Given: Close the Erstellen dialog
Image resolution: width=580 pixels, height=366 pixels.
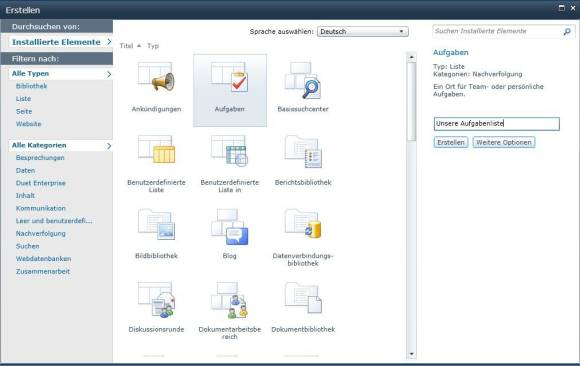Looking at the screenshot, I should (x=573, y=8).
